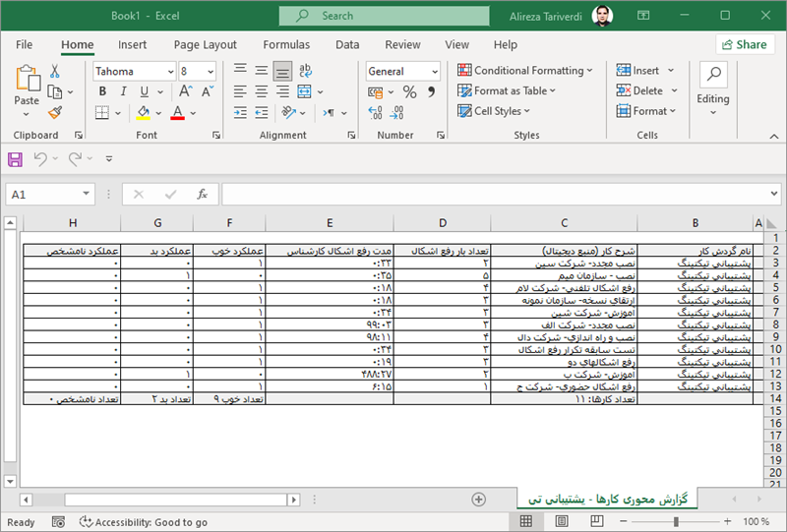The image size is (787, 532).
Task: Click the Save icon in quick access toolbar
Action: click(x=15, y=158)
